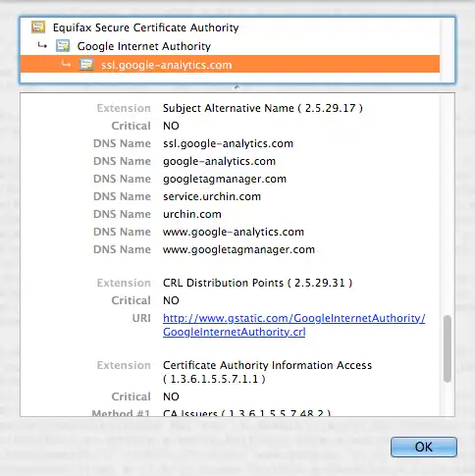The height and width of the screenshot is (476, 475).
Task: Click the ssl.google-analytics.com certificate icon
Action: click(86, 65)
